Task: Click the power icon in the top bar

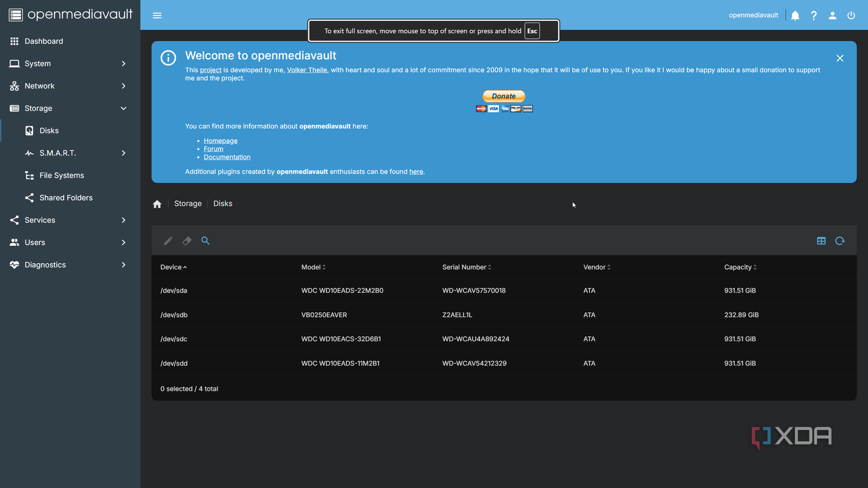Action: (851, 16)
